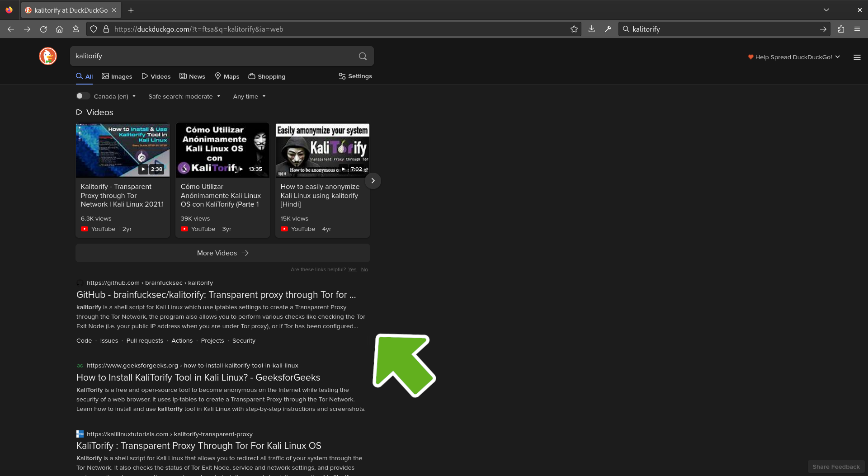Switch to the News tab
Viewport: 868px width, 476px height.
pos(192,76)
